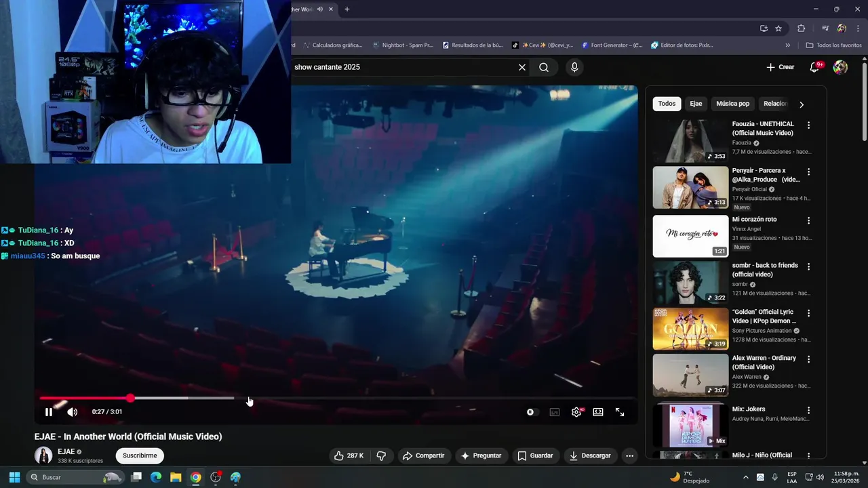Toggle subtitles in the video player
868x488 pixels.
(555, 412)
